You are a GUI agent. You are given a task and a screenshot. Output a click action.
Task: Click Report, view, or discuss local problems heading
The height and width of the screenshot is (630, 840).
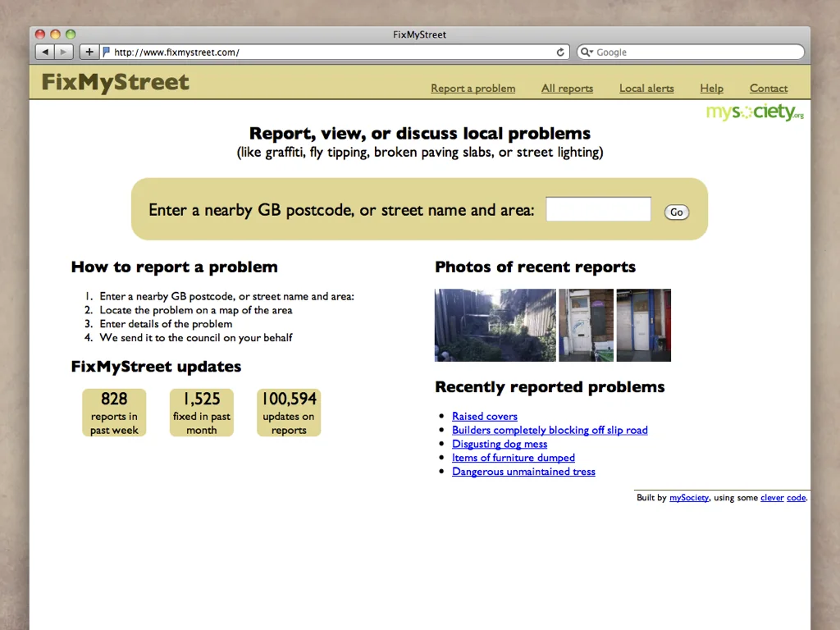420,133
